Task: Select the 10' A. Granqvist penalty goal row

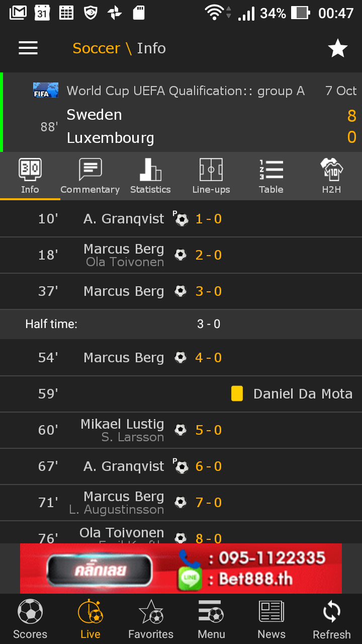Action: (x=181, y=219)
